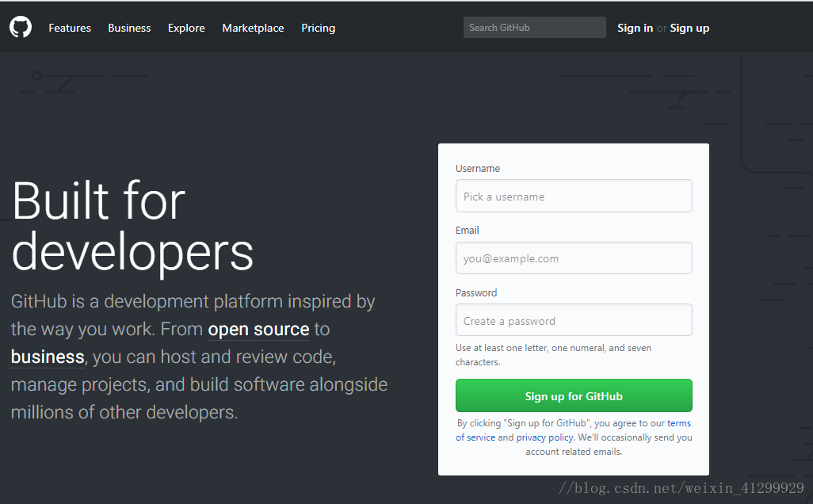This screenshot has height=504, width=813.
Task: View the Pricing page
Action: (319, 28)
